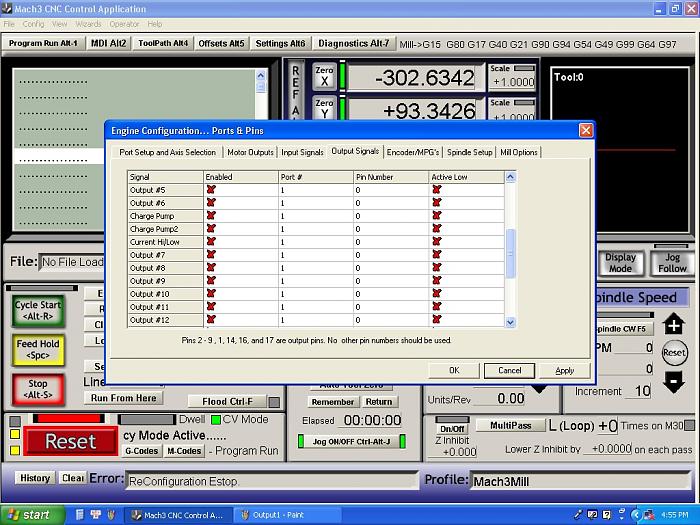Screen dimensions: 700x525
Task: Decrease spindle speed with down arrow icon
Action: tap(674, 380)
